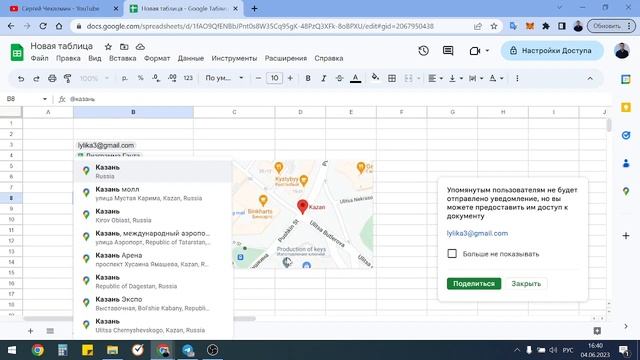Click the Undo arrow in toolbar
The height and width of the screenshot is (360, 640).
21,78
